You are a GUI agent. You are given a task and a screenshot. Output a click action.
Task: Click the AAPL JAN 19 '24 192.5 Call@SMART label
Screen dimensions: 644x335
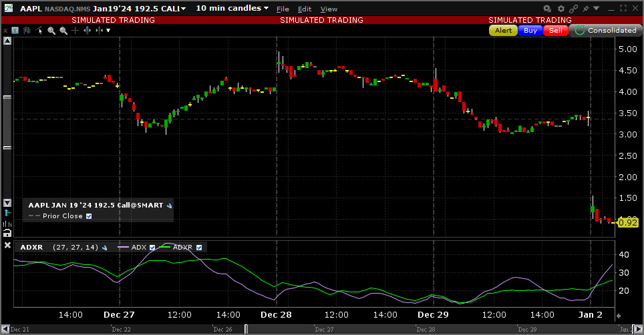click(x=96, y=205)
